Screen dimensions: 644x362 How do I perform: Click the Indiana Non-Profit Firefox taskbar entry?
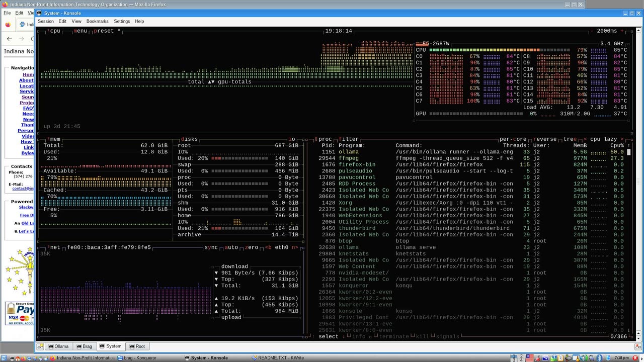[x=82, y=358]
